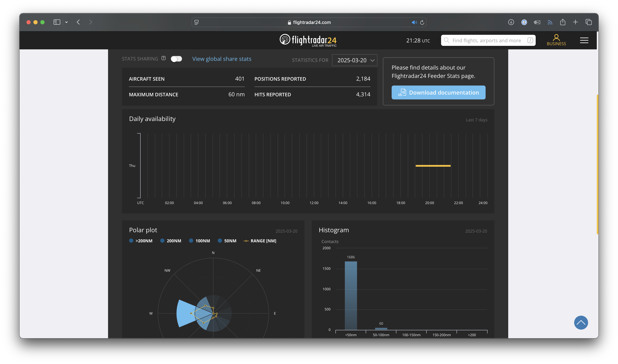Click the scroll-to-top round arrow button
The width and height of the screenshot is (618, 364).
tap(581, 322)
